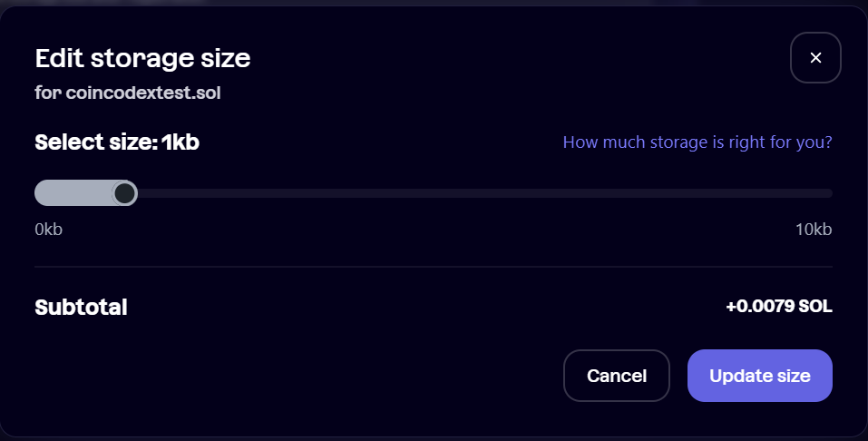Click the 0kb minimum label
The image size is (868, 441).
(48, 230)
